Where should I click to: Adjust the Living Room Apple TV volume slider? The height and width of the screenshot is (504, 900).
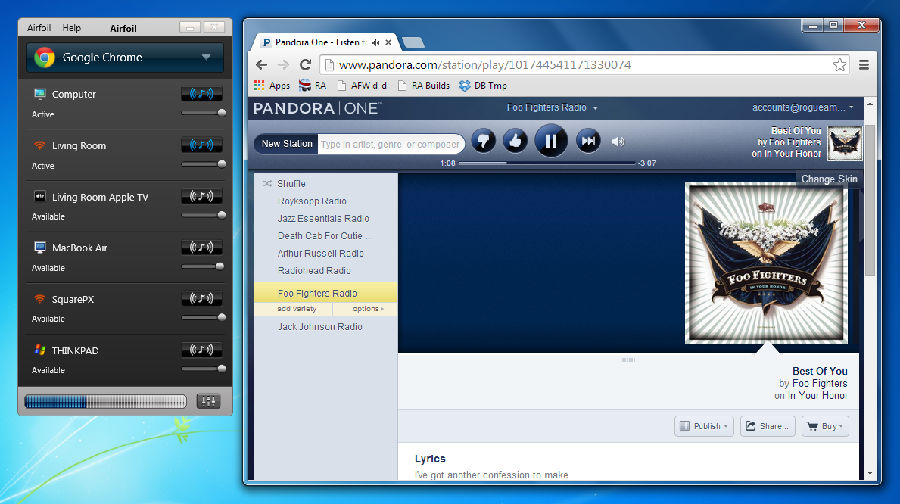(204, 215)
